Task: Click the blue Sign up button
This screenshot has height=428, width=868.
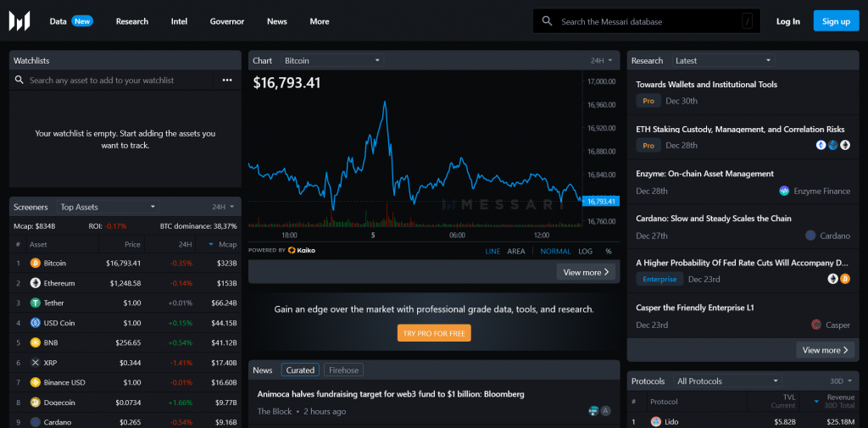Action: (836, 21)
